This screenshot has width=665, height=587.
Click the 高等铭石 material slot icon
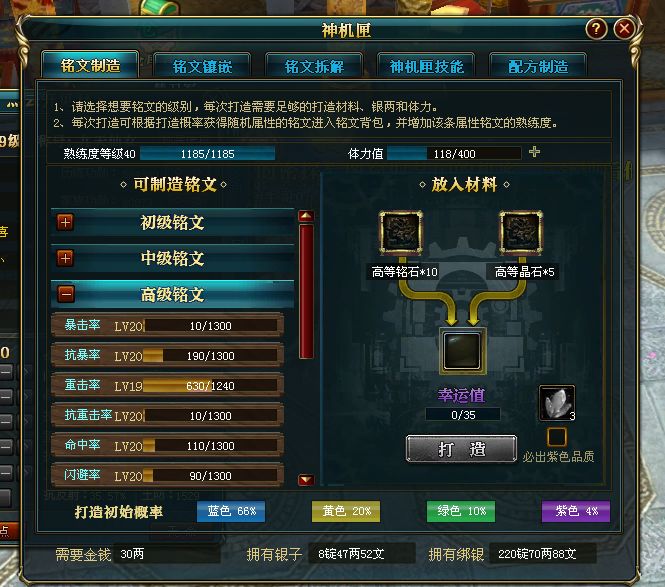[x=401, y=233]
